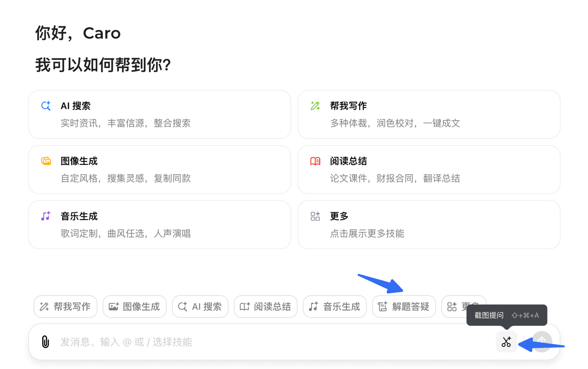588x369 pixels.
Task: Open the 帮我写作 card
Action: click(x=429, y=114)
